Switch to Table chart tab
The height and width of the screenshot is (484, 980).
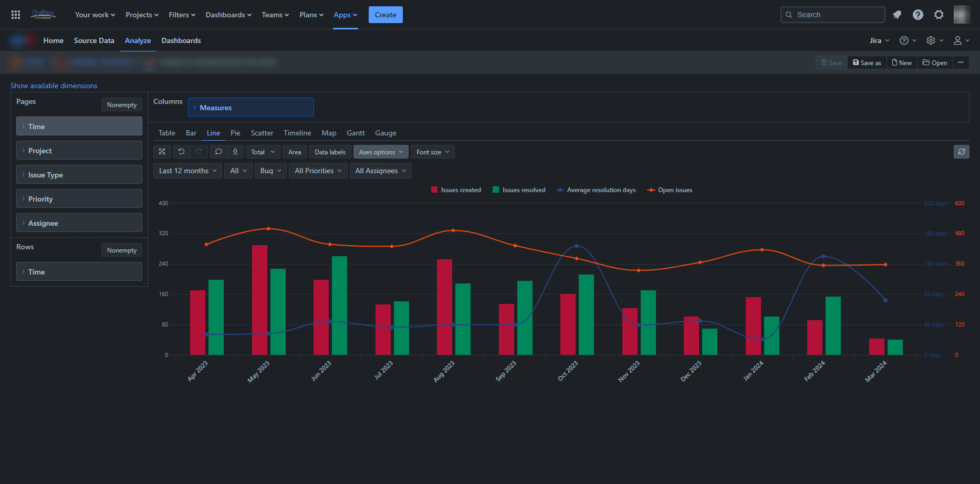pos(167,133)
